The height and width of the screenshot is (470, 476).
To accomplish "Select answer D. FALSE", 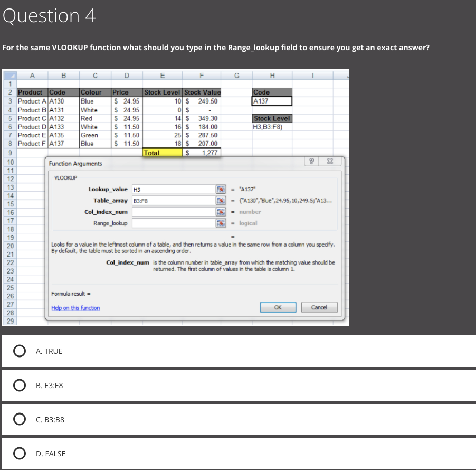I will tap(19, 453).
